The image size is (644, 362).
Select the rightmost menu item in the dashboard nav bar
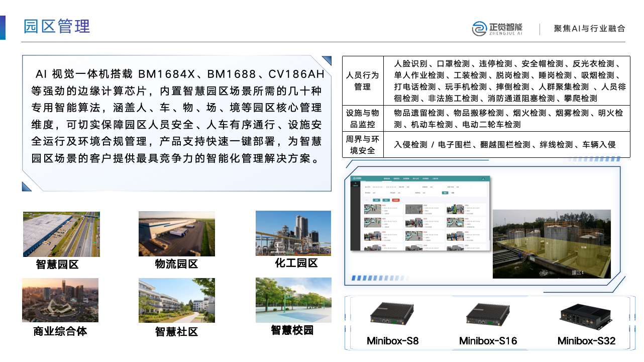coord(434,178)
